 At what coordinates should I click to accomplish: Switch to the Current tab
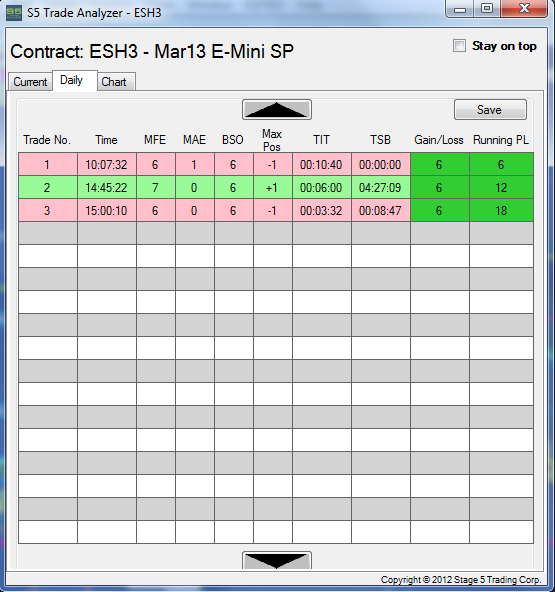[x=30, y=82]
